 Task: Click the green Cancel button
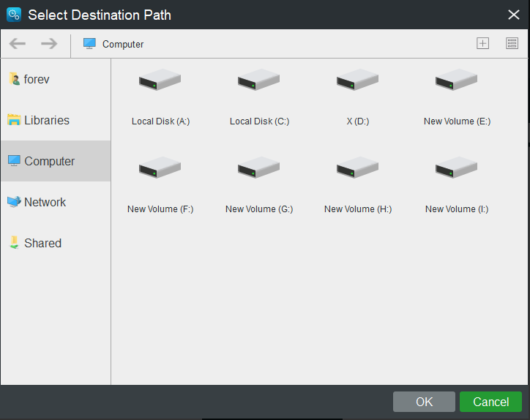pos(490,402)
